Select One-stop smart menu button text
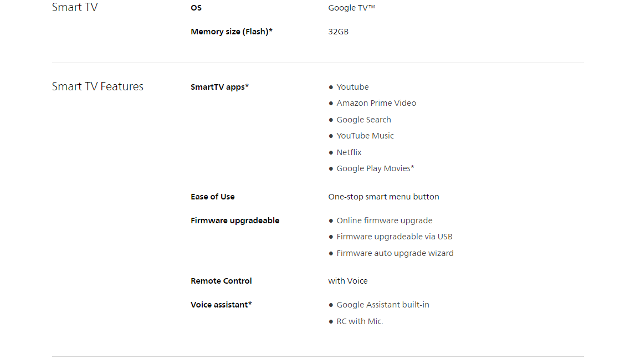635x364 pixels. pyautogui.click(x=383, y=197)
